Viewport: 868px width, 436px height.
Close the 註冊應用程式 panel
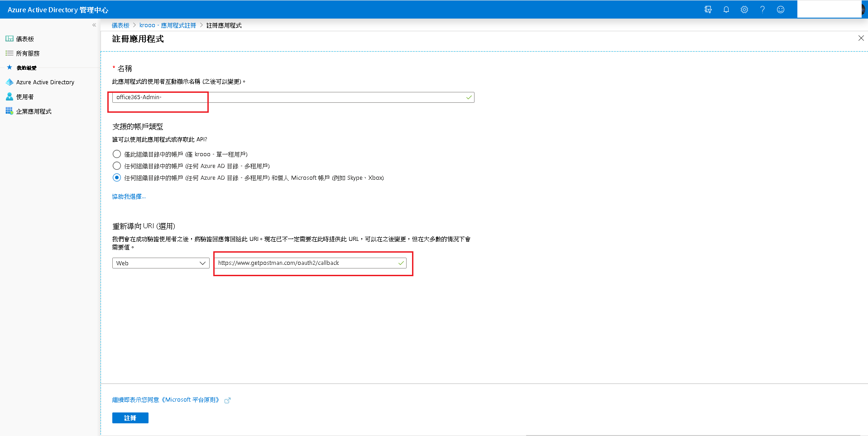click(861, 38)
